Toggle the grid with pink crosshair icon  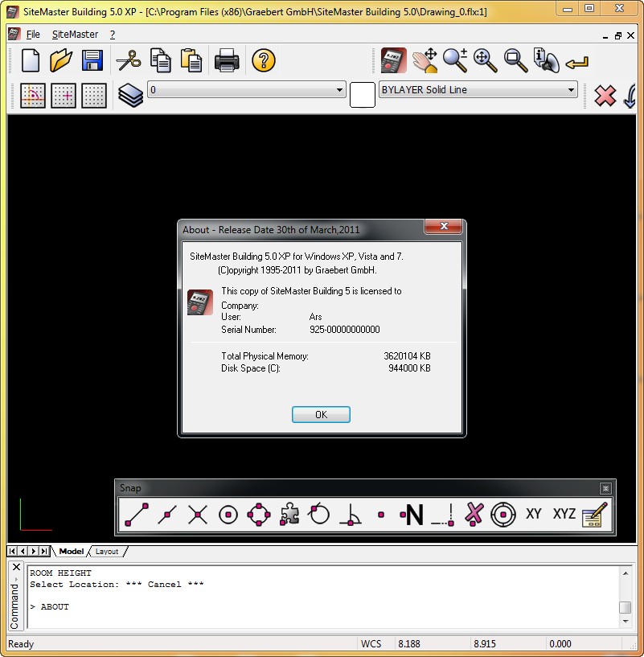64,96
